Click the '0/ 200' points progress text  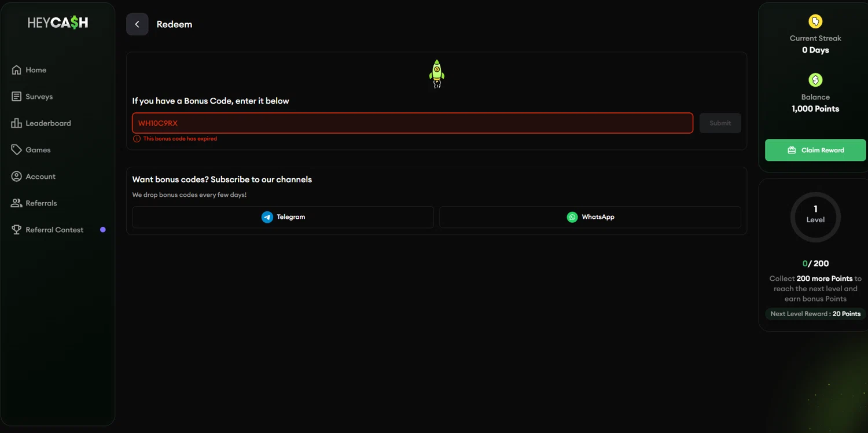(815, 263)
